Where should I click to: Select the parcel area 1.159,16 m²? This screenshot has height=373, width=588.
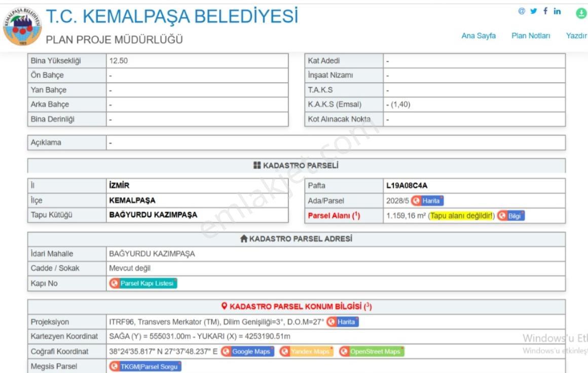point(406,216)
